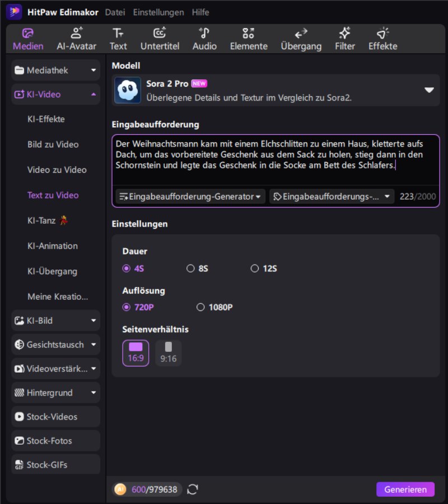Click the Generieren button

coord(405,489)
